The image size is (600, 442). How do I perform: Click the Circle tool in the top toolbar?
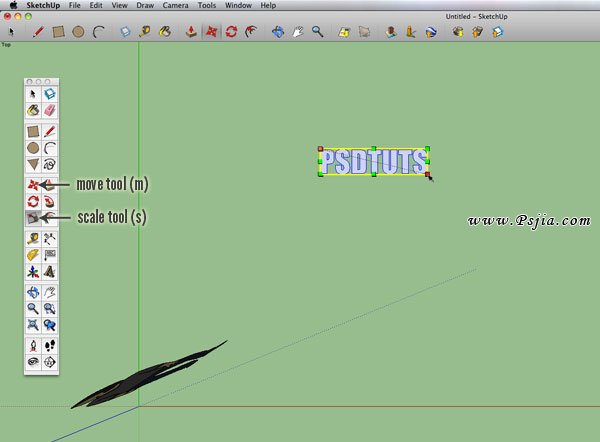coord(78,32)
